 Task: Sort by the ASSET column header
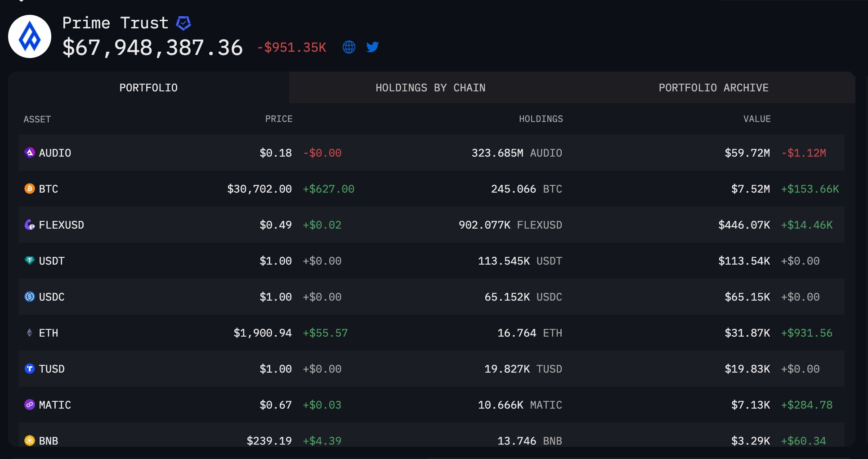(x=37, y=119)
